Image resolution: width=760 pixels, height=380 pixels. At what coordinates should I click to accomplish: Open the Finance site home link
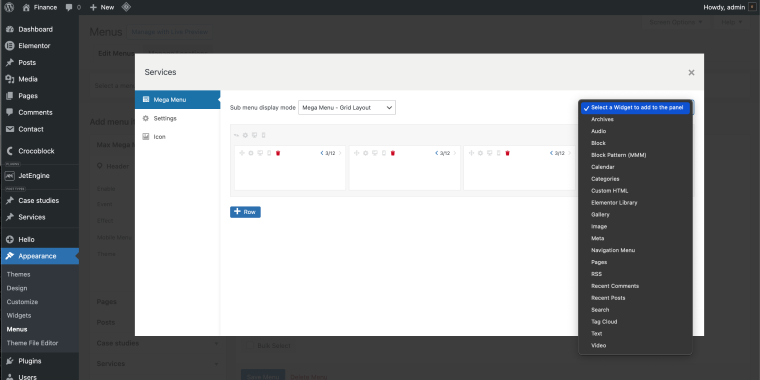pyautogui.click(x=40, y=7)
